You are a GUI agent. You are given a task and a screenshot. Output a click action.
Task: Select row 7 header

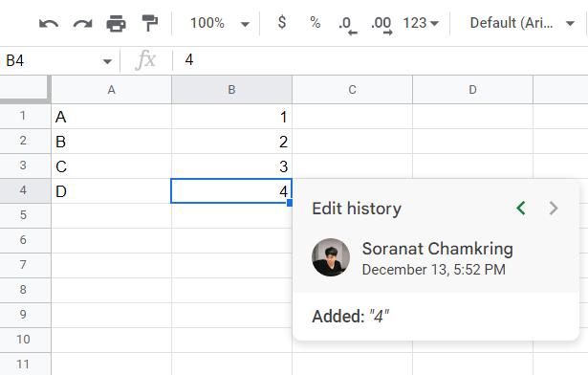point(25,265)
